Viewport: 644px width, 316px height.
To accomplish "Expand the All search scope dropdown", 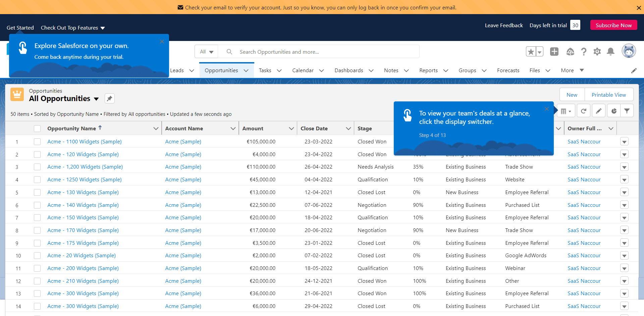I will (207, 52).
